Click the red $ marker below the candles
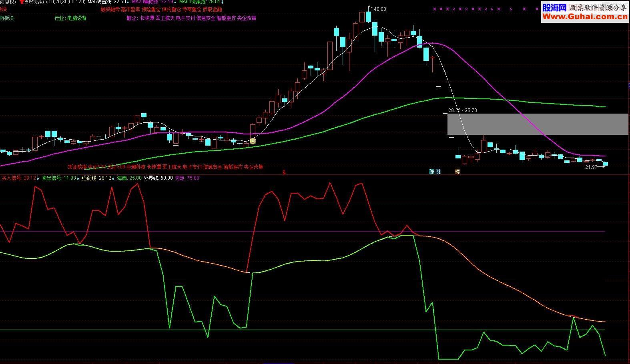The image size is (630, 364). click(x=284, y=172)
